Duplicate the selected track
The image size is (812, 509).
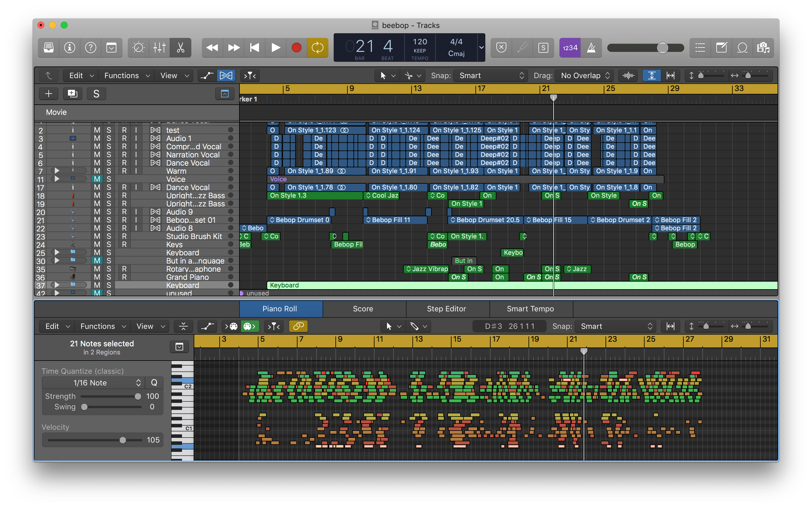click(72, 94)
